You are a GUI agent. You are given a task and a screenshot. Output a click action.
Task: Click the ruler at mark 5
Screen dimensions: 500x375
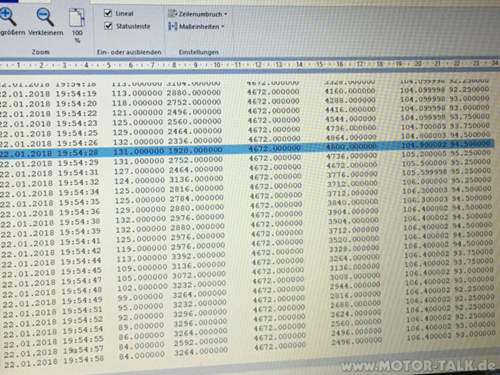pyautogui.click(x=108, y=65)
